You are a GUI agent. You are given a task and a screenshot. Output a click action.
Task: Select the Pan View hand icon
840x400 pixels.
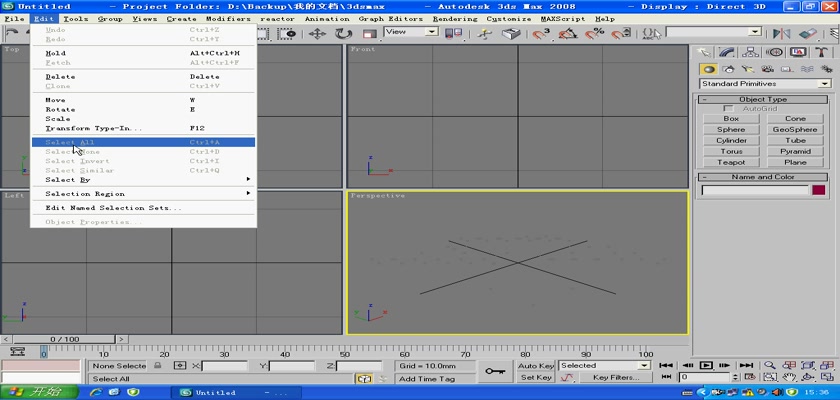click(x=789, y=377)
